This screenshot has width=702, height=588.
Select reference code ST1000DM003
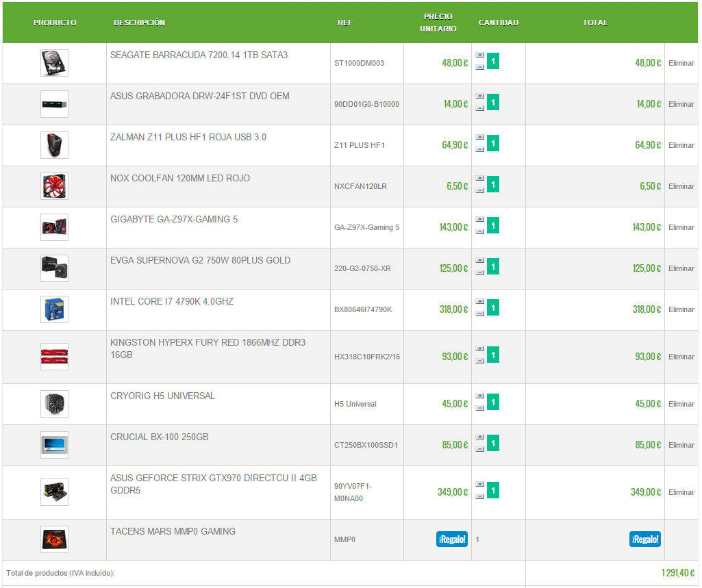[359, 63]
